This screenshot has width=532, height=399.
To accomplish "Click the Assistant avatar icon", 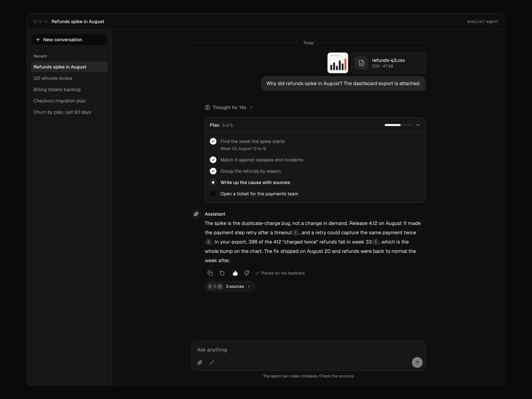I will pyautogui.click(x=196, y=214).
